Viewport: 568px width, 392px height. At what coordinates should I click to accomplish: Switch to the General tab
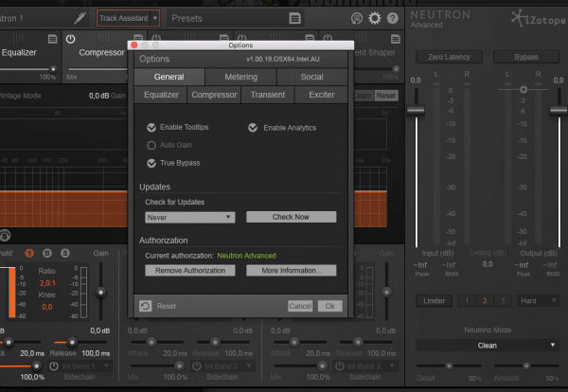coord(169,77)
